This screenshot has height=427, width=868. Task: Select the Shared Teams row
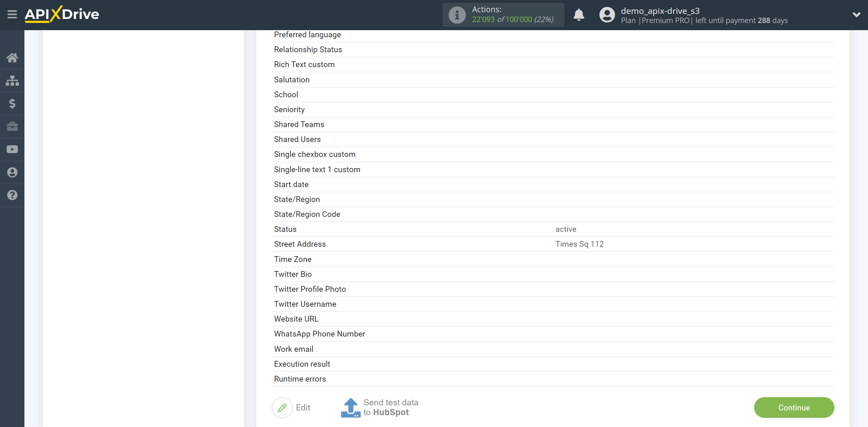[553, 125]
